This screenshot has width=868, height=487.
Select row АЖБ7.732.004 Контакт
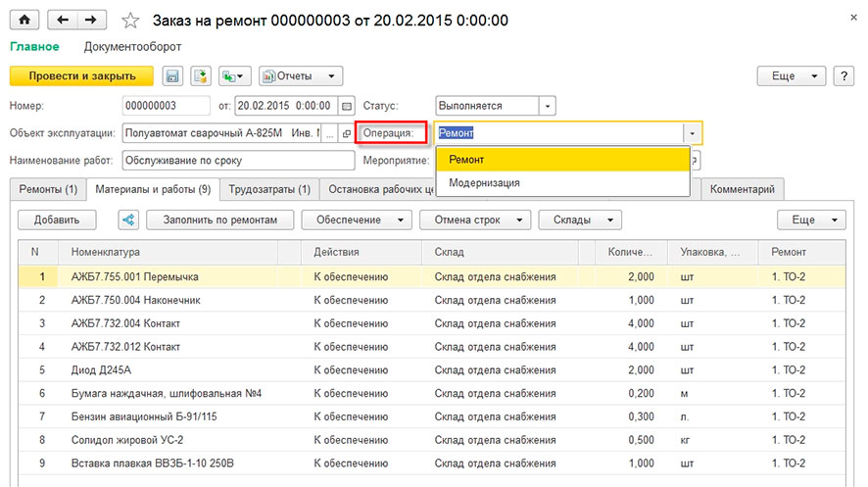tap(432, 323)
